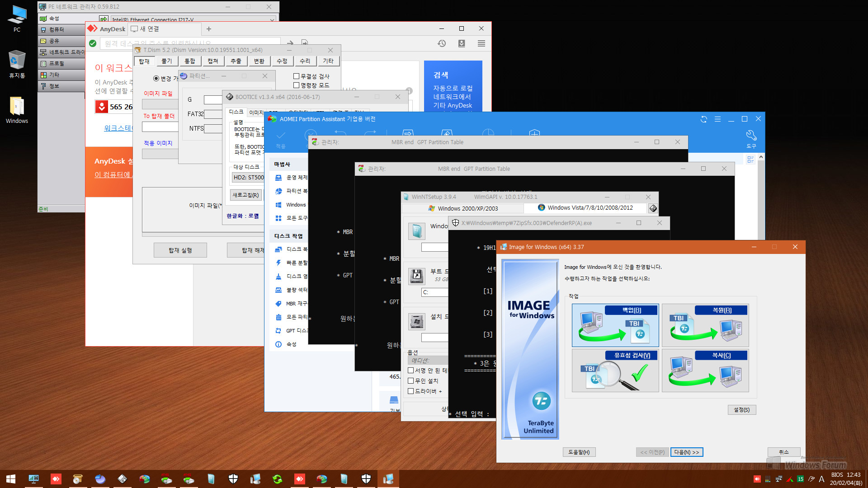Select the 변경 radio button in T.Dism
868x488 pixels.
[156, 78]
